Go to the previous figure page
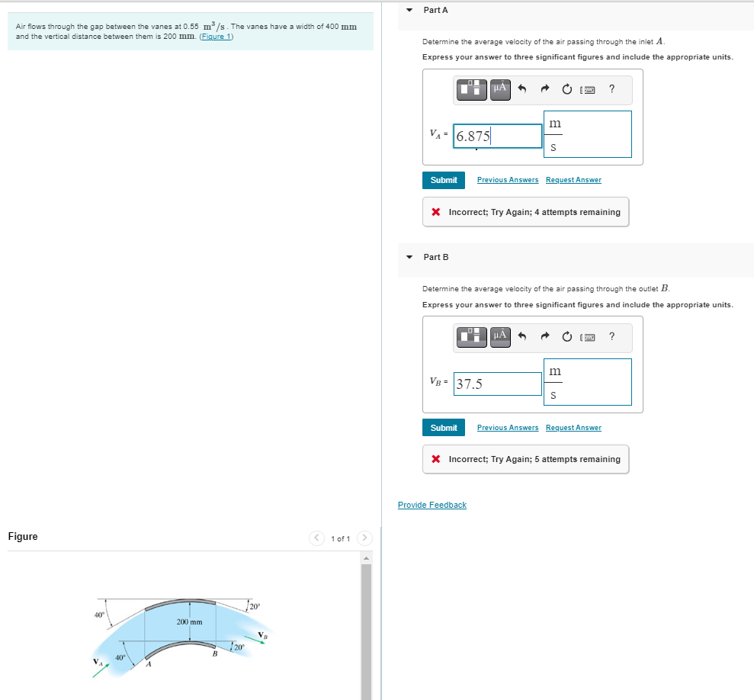This screenshot has height=700, width=754. coord(316,538)
